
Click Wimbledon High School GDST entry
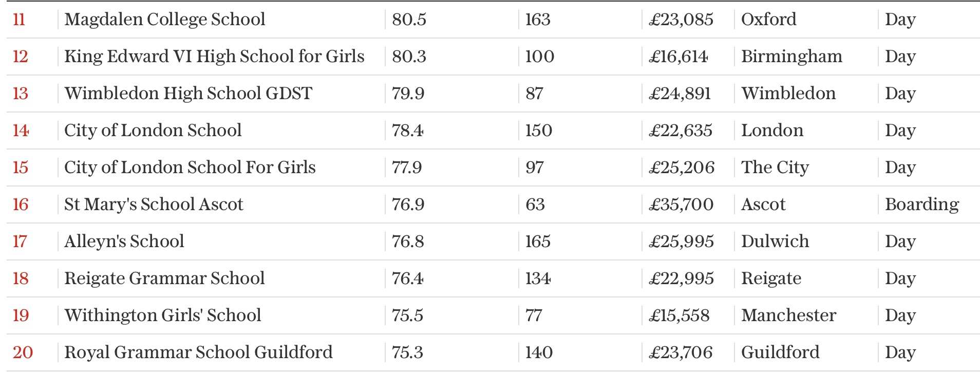(188, 94)
